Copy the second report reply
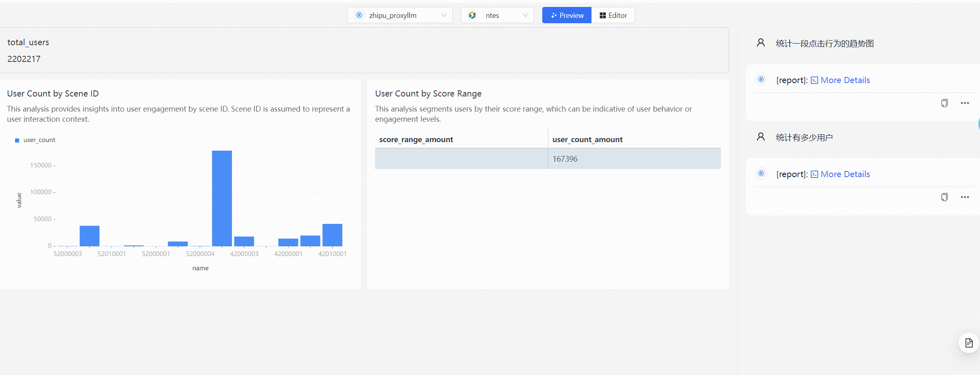The image size is (980, 375). 944,197
